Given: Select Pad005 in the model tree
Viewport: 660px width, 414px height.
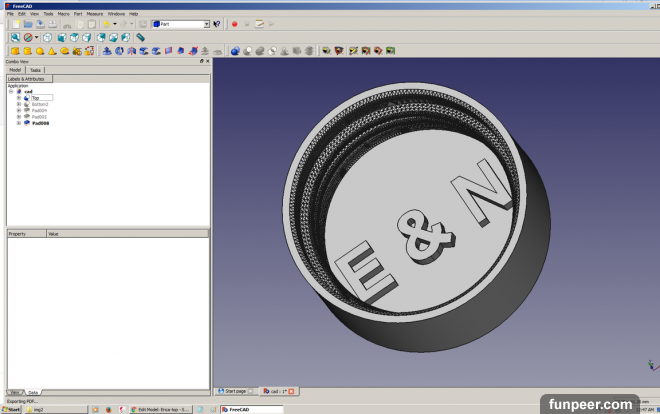Looking at the screenshot, I should pos(39,117).
